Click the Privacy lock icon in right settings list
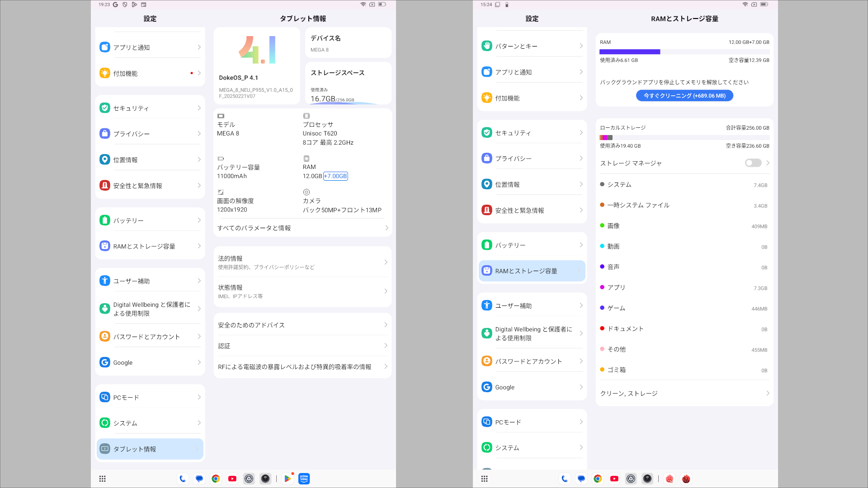The image size is (868, 488). pos(486,159)
